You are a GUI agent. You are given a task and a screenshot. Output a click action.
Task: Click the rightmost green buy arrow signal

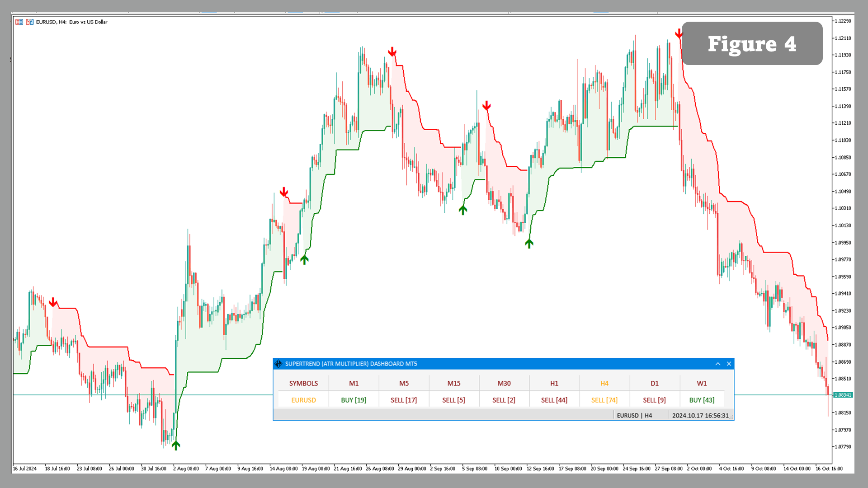coord(529,244)
